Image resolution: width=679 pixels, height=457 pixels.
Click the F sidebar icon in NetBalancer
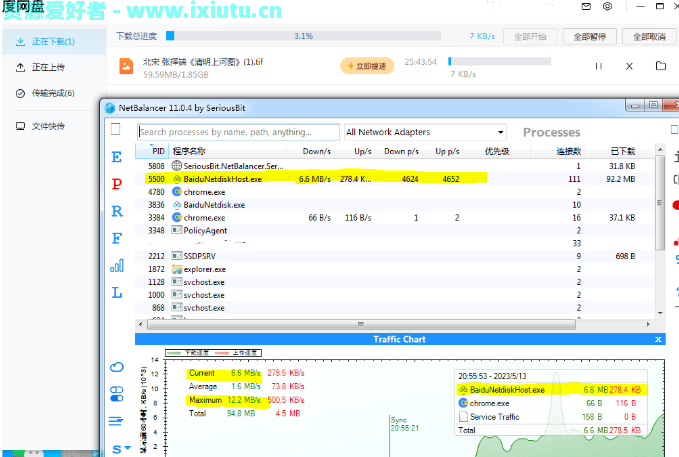point(116,238)
